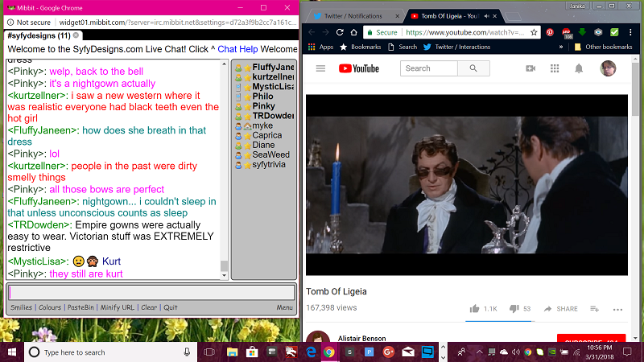The height and width of the screenshot is (362, 644).
Task: Open File Explorer from taskbar
Action: pos(232,352)
